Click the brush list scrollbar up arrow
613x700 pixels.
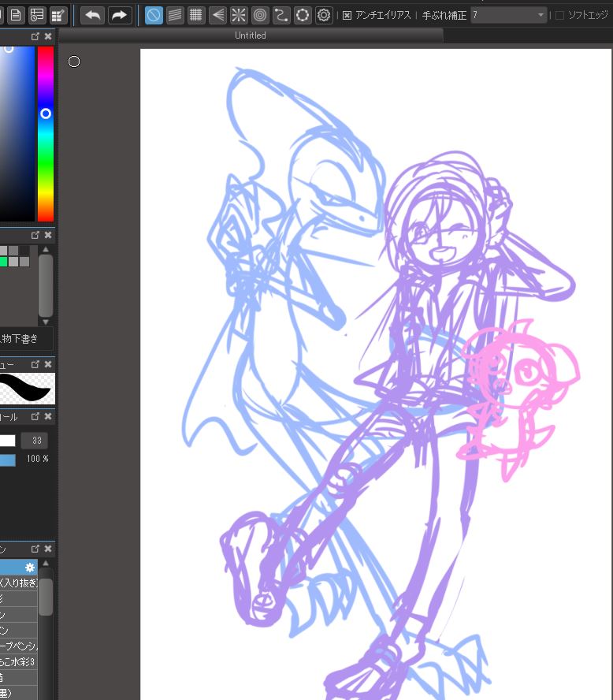pyautogui.click(x=46, y=564)
